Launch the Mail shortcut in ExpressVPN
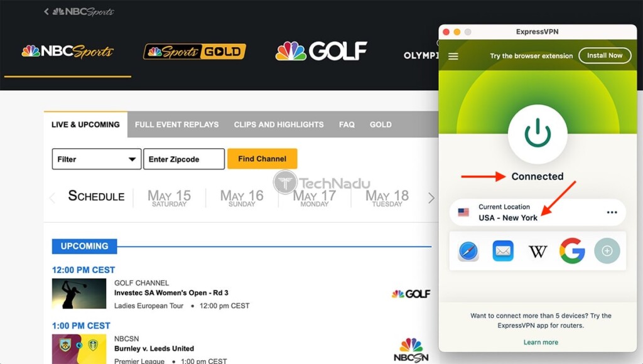Viewport: 643px width, 364px height. [x=503, y=251]
